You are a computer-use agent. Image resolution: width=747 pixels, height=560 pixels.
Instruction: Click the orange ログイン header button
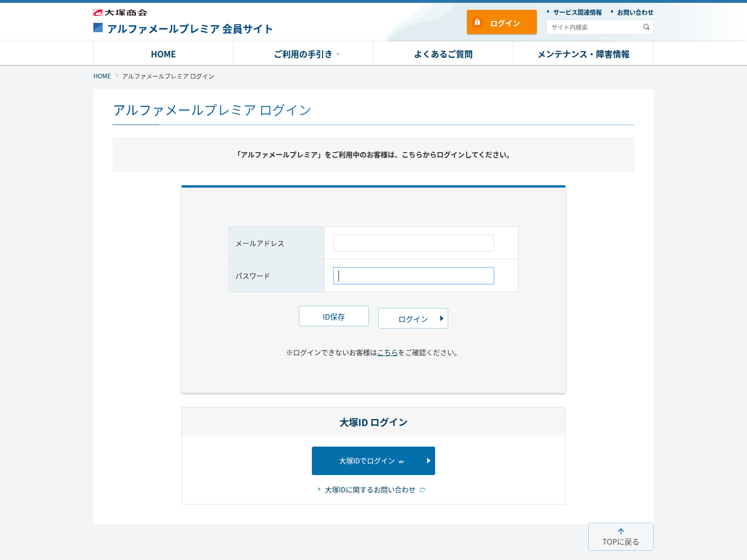pos(502,22)
